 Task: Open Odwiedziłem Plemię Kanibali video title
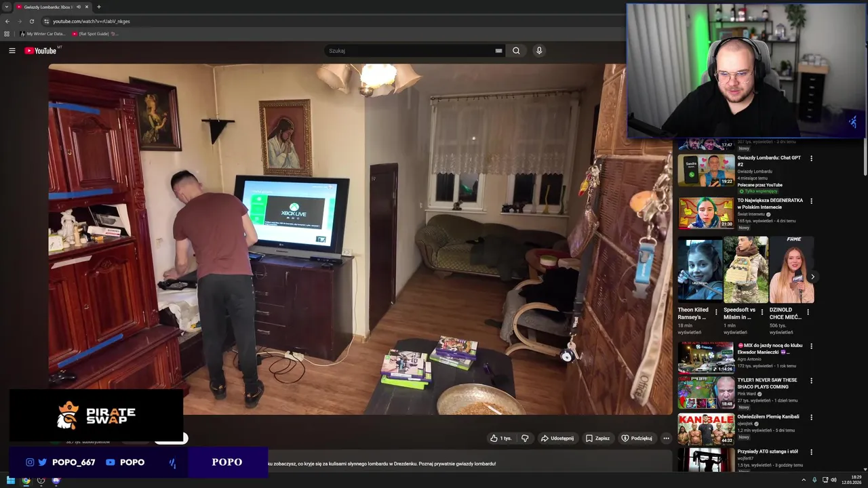click(x=768, y=417)
